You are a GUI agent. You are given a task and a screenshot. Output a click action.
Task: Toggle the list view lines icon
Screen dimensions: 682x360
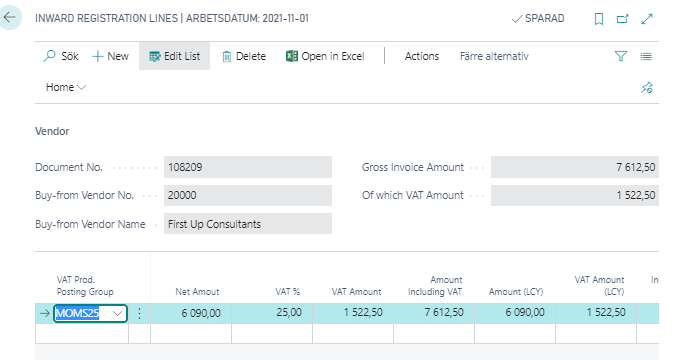[646, 56]
